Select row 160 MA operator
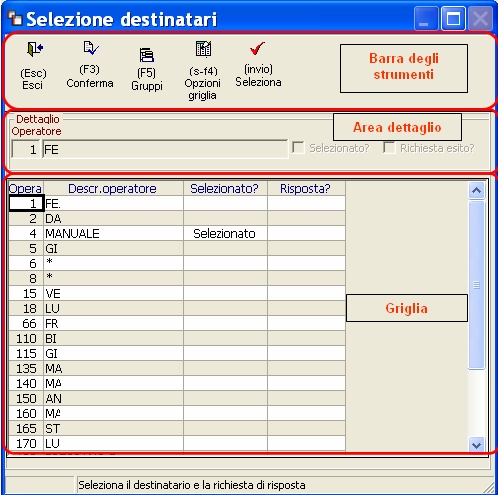This screenshot has height=495, width=498. [177, 413]
